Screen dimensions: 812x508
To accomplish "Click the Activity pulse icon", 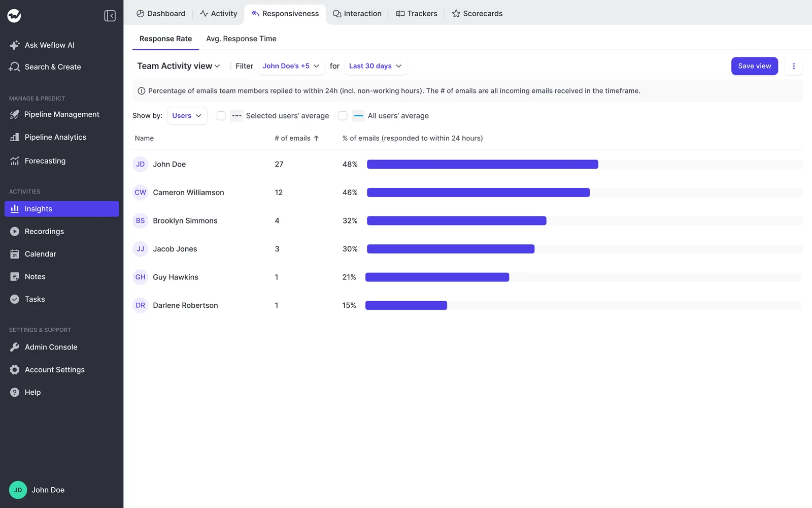I will pyautogui.click(x=204, y=14).
